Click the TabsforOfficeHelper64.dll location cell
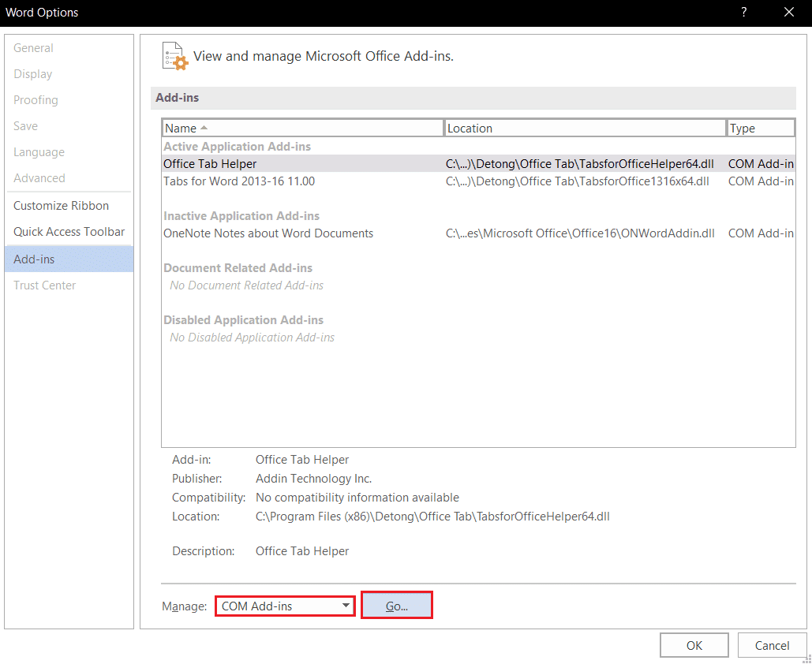 point(579,164)
